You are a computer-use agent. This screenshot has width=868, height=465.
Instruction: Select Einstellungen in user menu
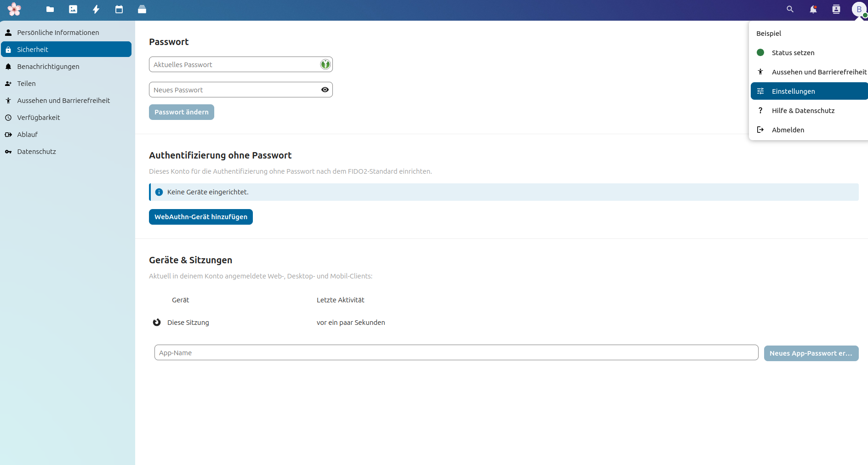click(793, 91)
